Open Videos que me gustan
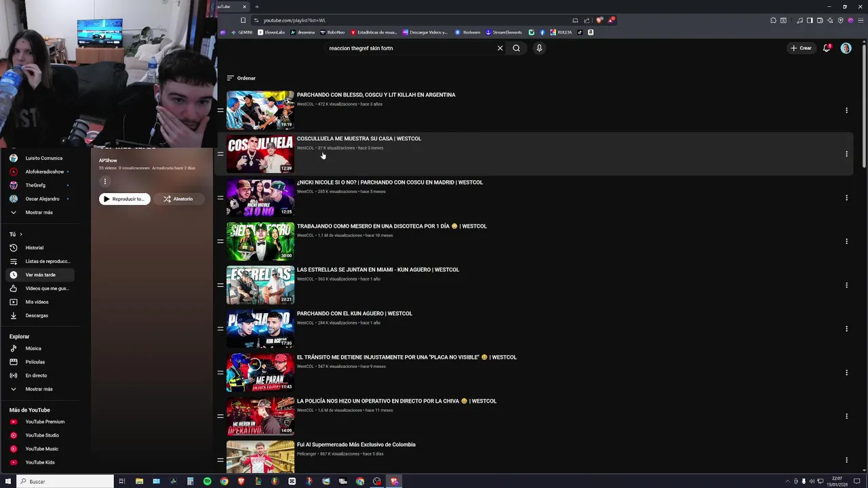Viewport: 868px width, 488px height. pyautogui.click(x=40, y=288)
